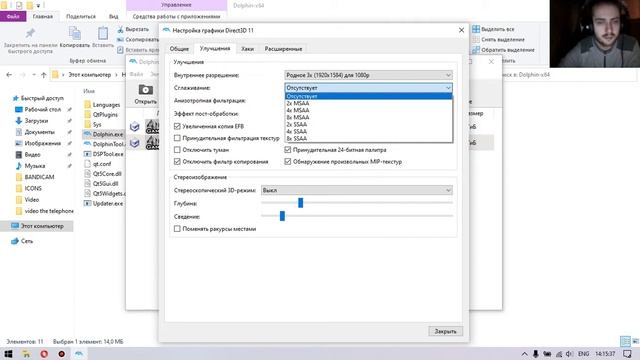640x360 pixels.
Task: Click the Explorer Back arrow
Action: pyautogui.click(x=9, y=75)
